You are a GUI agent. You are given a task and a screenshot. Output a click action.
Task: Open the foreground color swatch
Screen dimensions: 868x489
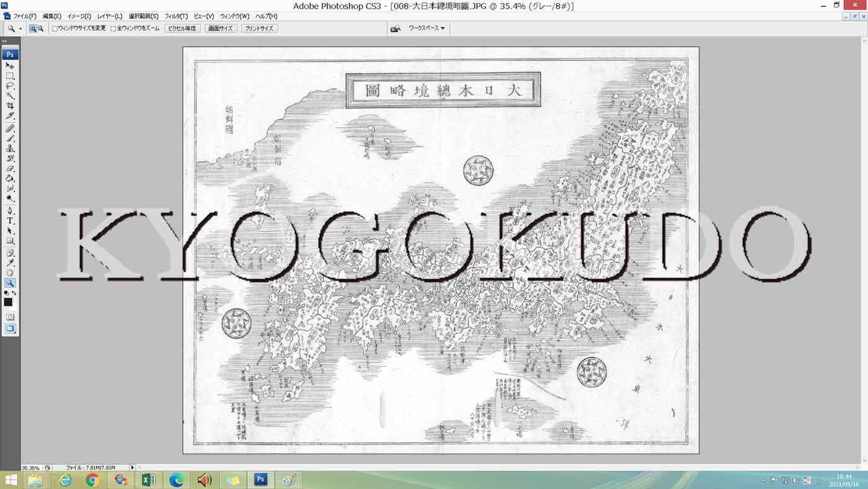(x=8, y=302)
